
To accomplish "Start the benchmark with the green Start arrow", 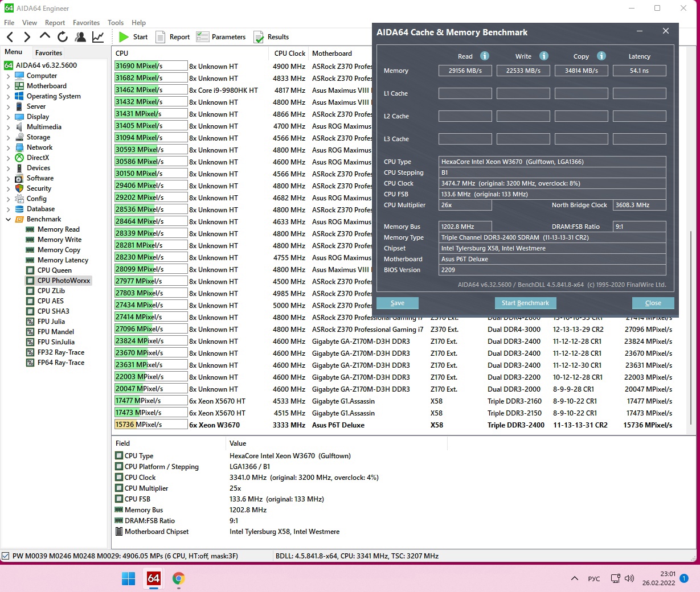I will point(133,37).
